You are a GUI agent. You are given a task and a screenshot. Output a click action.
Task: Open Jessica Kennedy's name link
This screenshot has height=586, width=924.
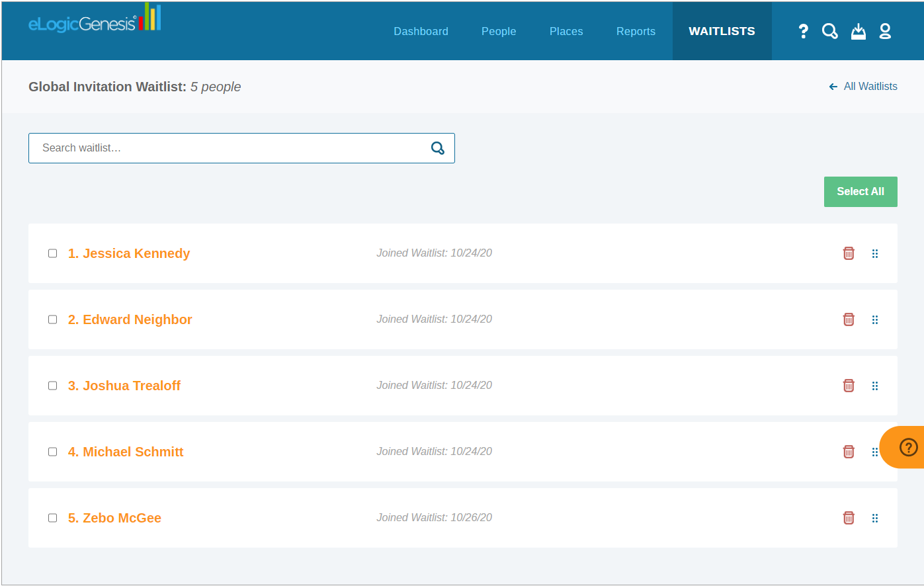tap(129, 253)
